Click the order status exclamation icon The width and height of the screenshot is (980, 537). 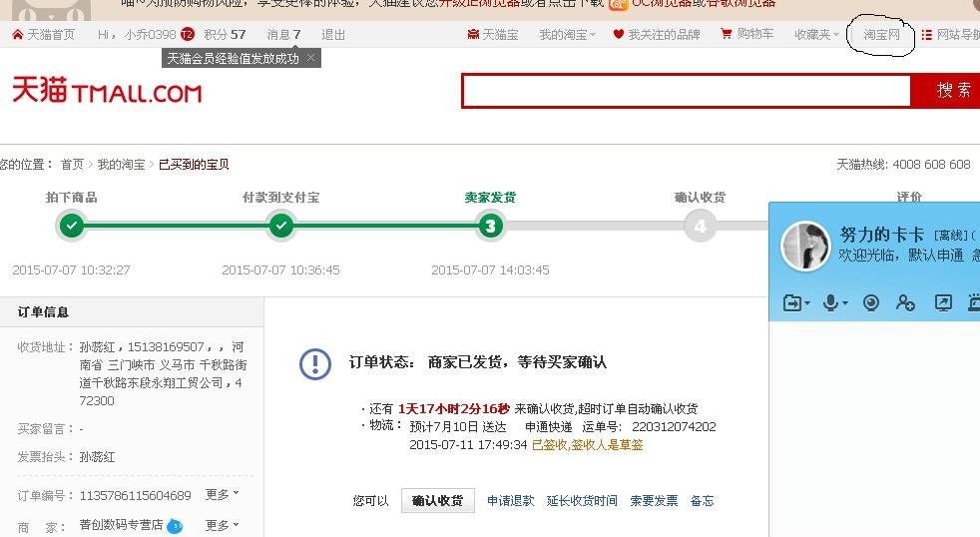pos(315,364)
